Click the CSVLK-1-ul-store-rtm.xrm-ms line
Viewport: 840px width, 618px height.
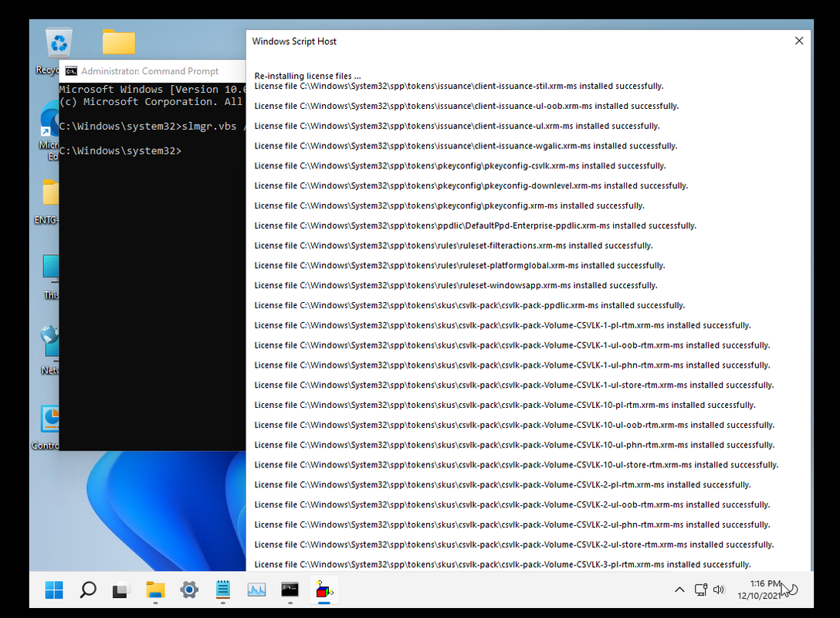coord(514,385)
